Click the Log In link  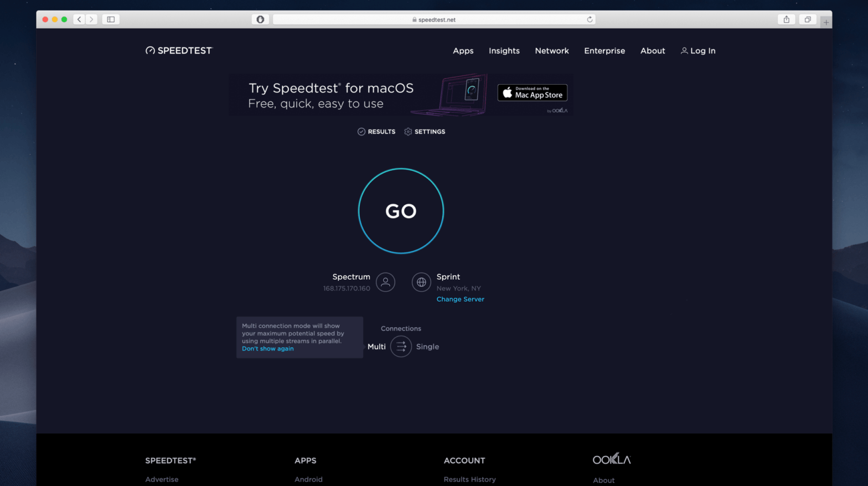[x=698, y=51]
